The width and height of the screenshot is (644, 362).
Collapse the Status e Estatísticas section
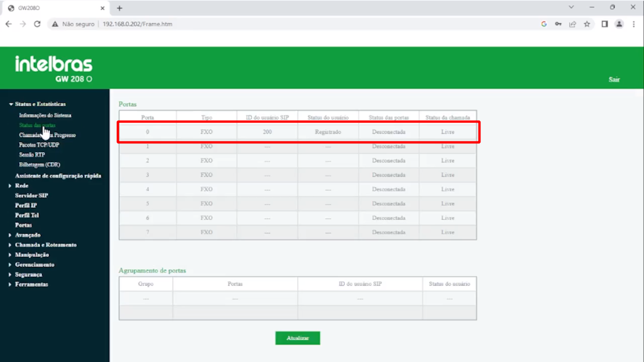[x=40, y=104]
